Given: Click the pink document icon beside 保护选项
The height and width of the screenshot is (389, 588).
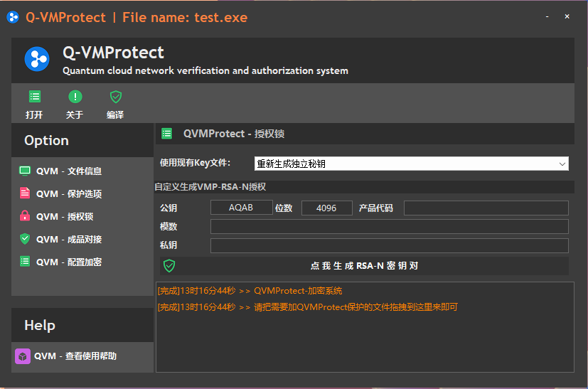Looking at the screenshot, I should pyautogui.click(x=25, y=193).
